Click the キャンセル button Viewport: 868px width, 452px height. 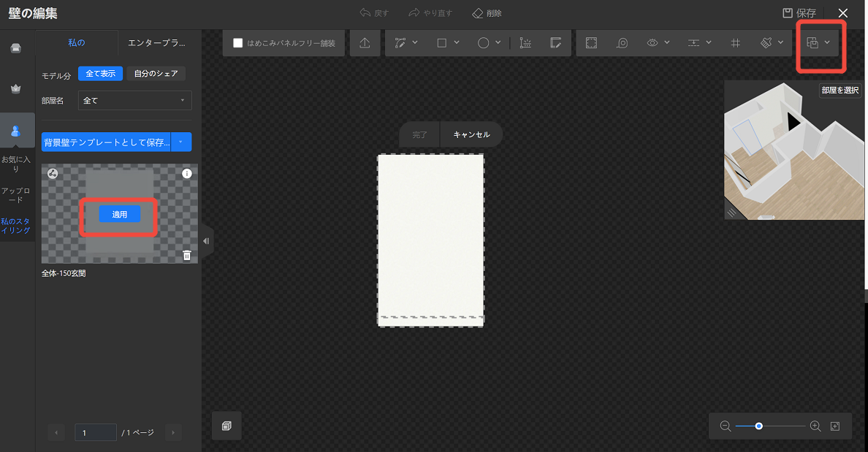[472, 134]
